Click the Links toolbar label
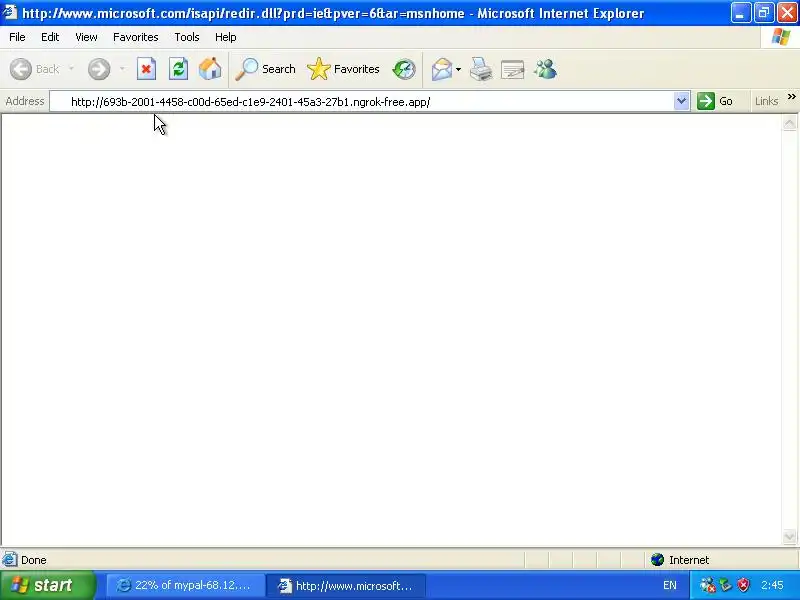800x600 pixels. coord(766,101)
